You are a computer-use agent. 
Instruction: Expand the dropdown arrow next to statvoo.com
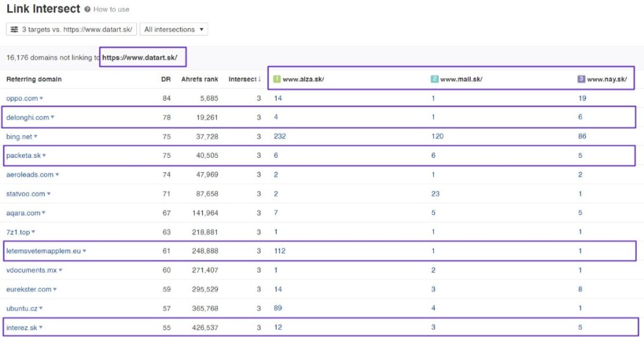tap(49, 194)
